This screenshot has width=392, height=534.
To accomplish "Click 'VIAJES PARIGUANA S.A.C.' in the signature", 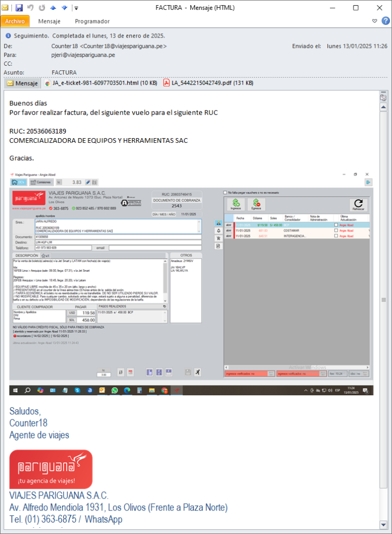I will pyautogui.click(x=59, y=495).
